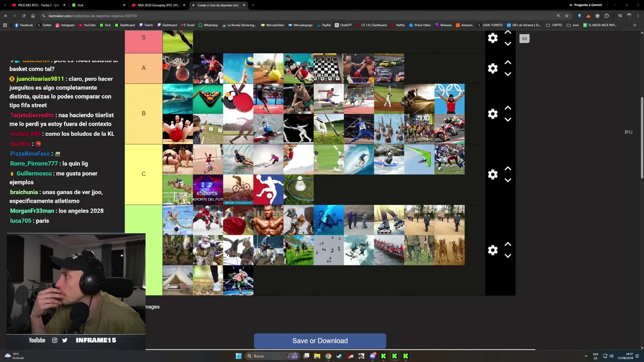Open settings gear for tier S row

[x=493, y=38]
